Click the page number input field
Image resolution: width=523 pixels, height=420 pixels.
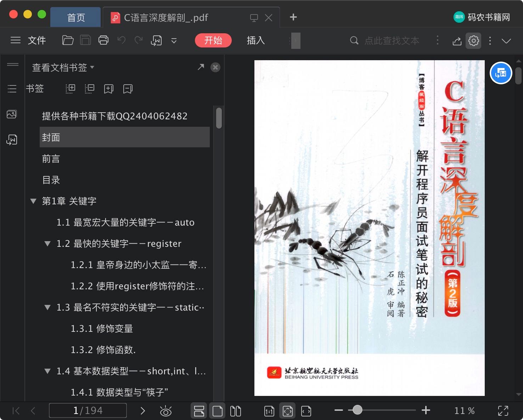click(88, 410)
